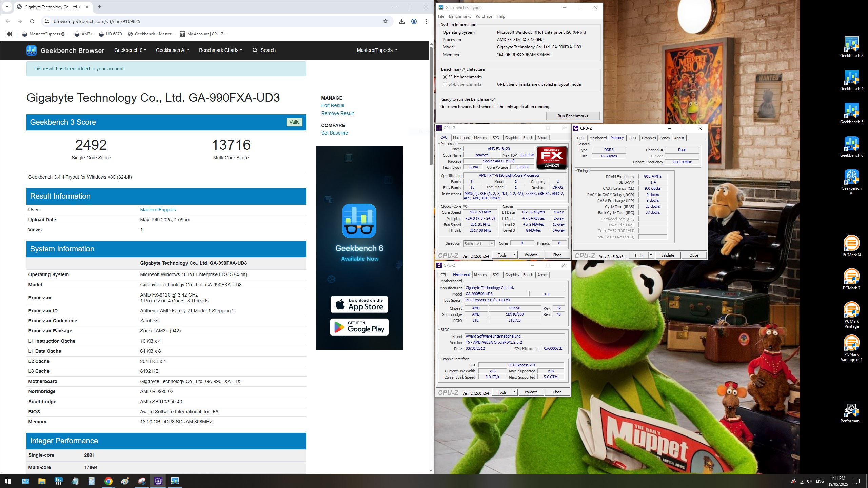The image size is (868, 488).
Task: Click Remove Result link
Action: tap(337, 113)
